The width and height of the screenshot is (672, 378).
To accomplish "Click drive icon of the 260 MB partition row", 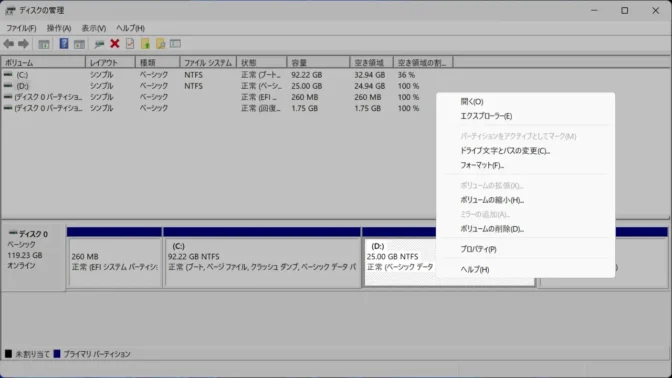I will pyautogui.click(x=8, y=97).
